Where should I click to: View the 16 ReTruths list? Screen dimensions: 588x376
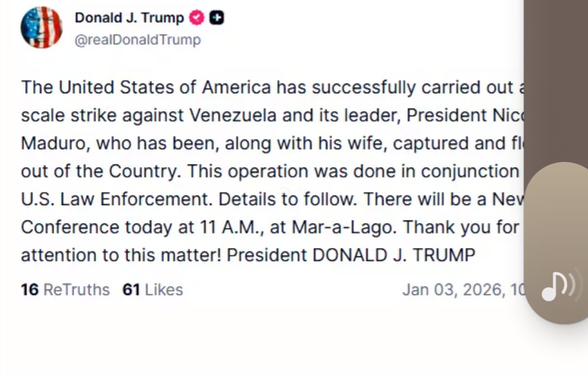pyautogui.click(x=65, y=290)
